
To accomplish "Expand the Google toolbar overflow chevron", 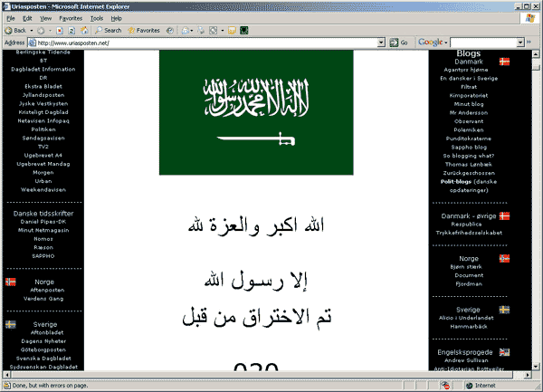I will coord(529,43).
